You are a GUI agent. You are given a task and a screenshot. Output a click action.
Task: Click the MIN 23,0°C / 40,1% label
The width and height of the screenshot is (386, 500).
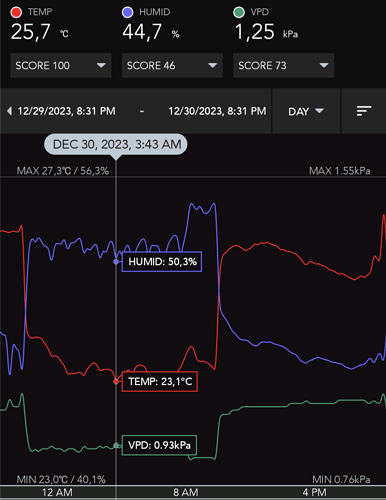pyautogui.click(x=61, y=480)
